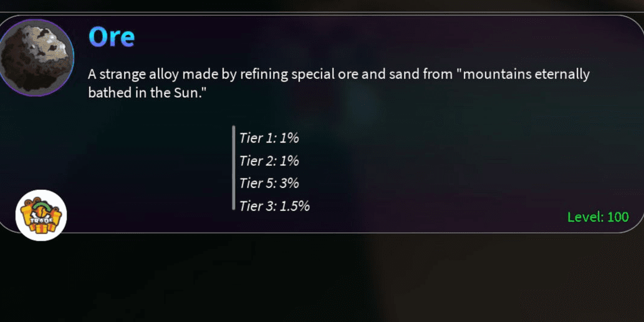
Task: Click the quoted "mountains eternally" phrase
Action: pos(522,74)
